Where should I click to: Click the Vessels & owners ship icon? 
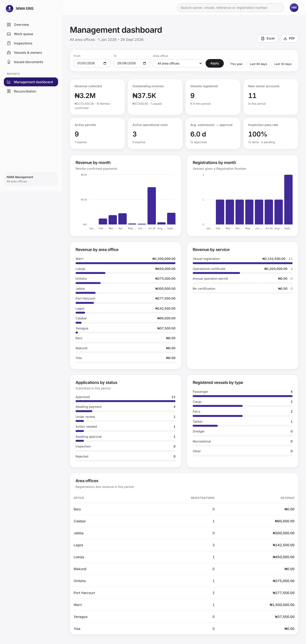(x=9, y=52)
